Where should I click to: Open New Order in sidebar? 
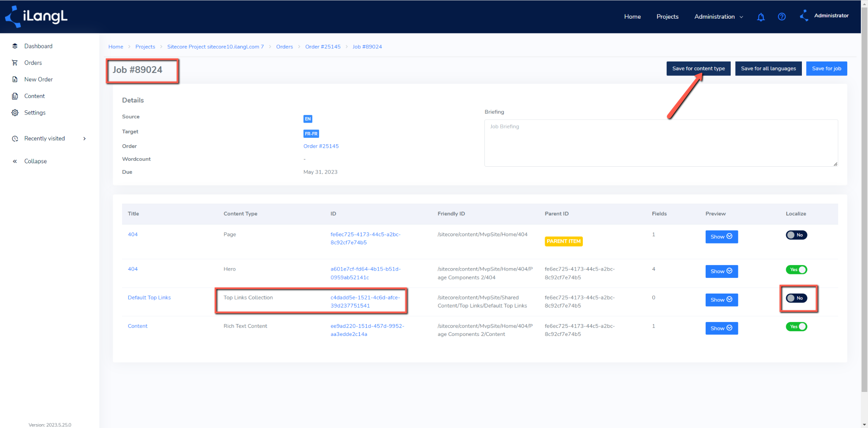pos(39,79)
